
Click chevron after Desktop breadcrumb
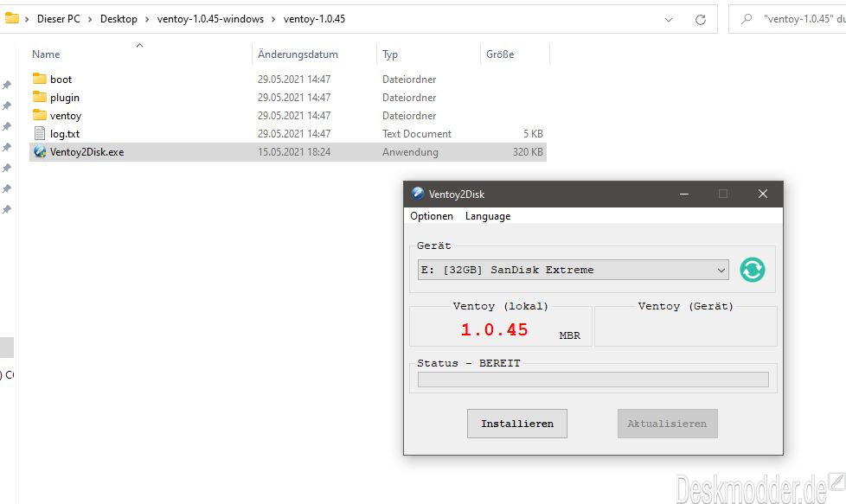147,19
